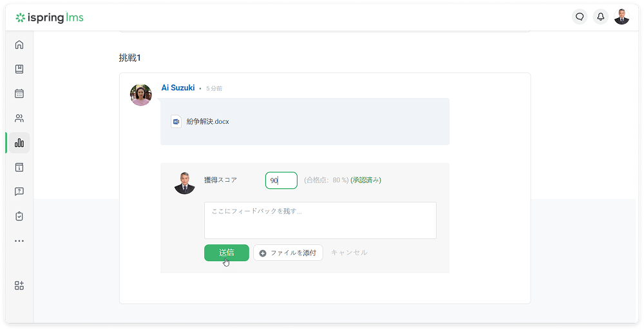This screenshot has width=644, height=330.
Task: Open the 紛争解決.docx file attachment
Action: (207, 121)
